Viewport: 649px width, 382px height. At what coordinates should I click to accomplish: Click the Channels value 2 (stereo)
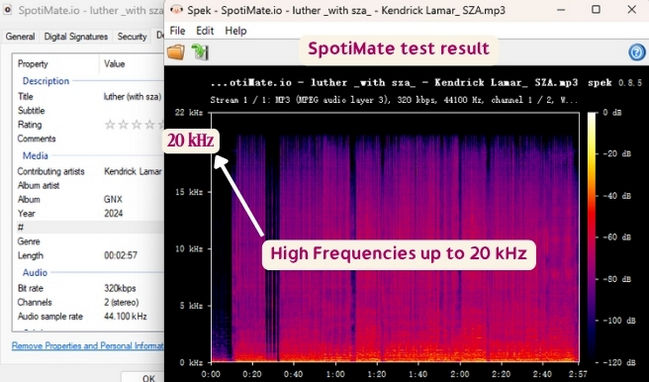point(121,302)
